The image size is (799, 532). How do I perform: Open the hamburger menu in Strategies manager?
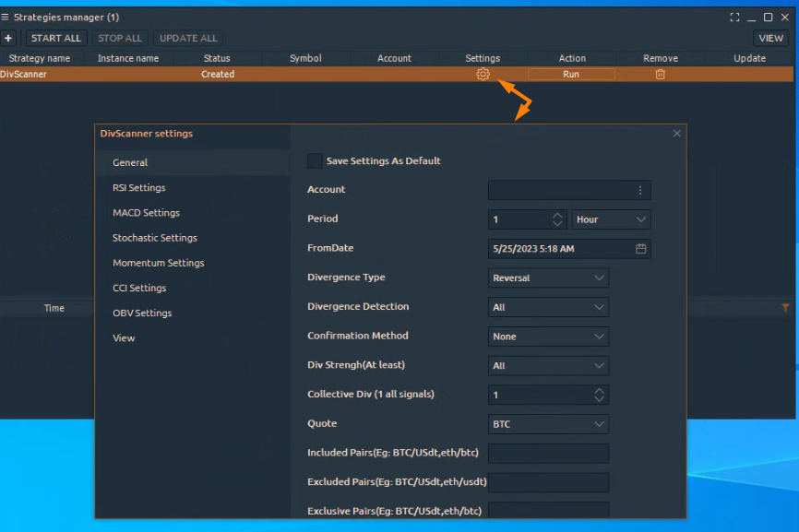click(x=6, y=17)
